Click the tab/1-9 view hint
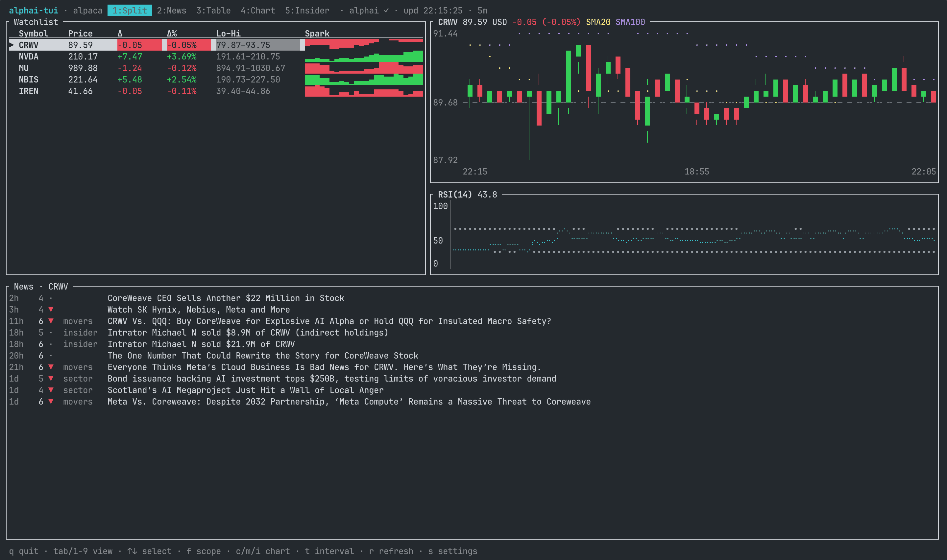This screenshot has height=560, width=947. click(83, 551)
